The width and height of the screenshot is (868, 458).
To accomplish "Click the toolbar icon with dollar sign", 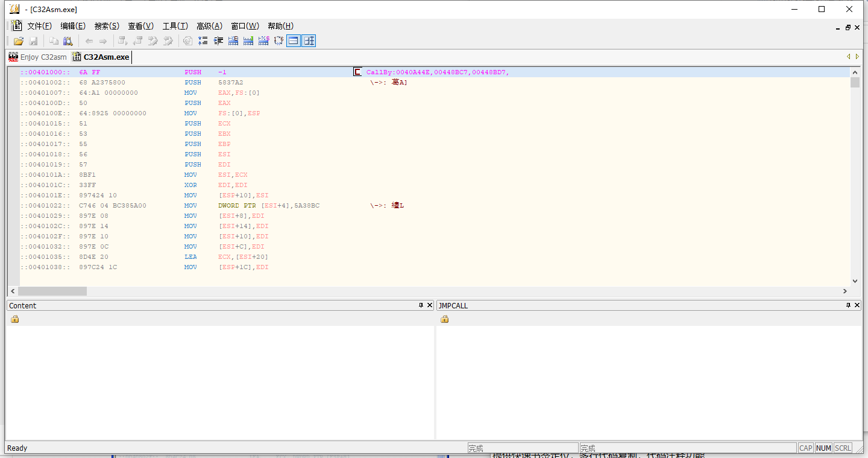I will 263,41.
